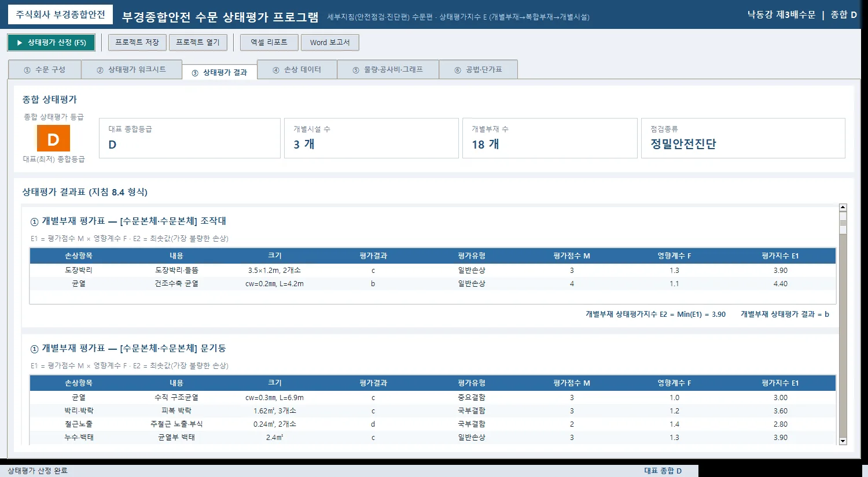Screen dimensions: 868x477
Task: Click the 중요결함 evaluation type cell
Action: 472,397
